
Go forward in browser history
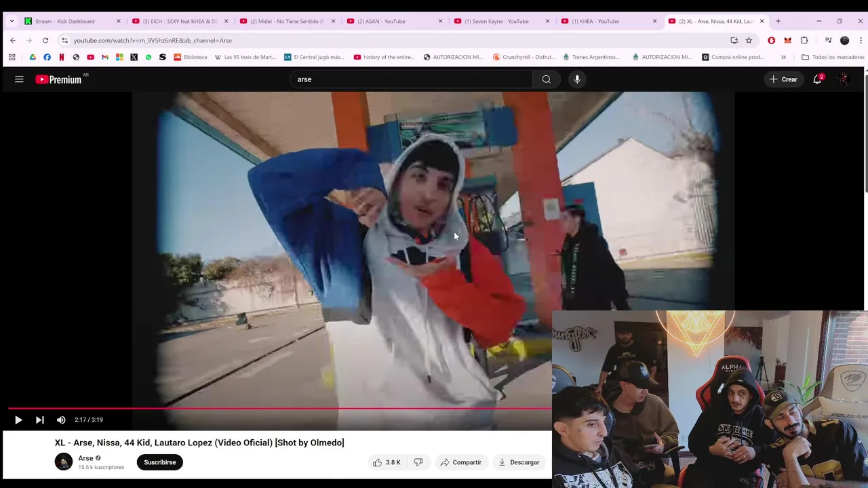click(29, 41)
